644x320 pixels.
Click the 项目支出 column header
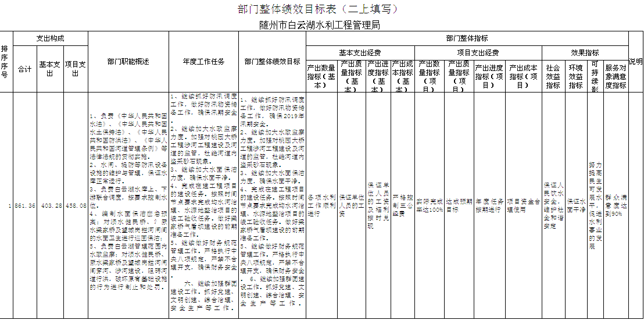[x=76, y=69]
